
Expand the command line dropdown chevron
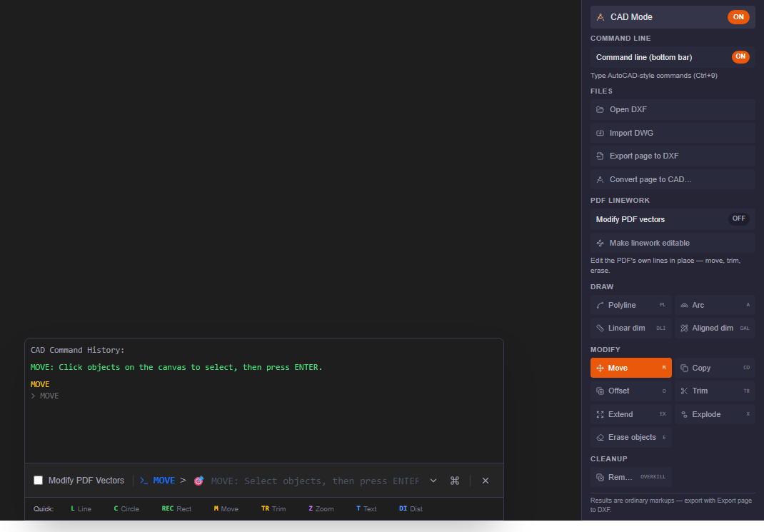pyautogui.click(x=433, y=481)
